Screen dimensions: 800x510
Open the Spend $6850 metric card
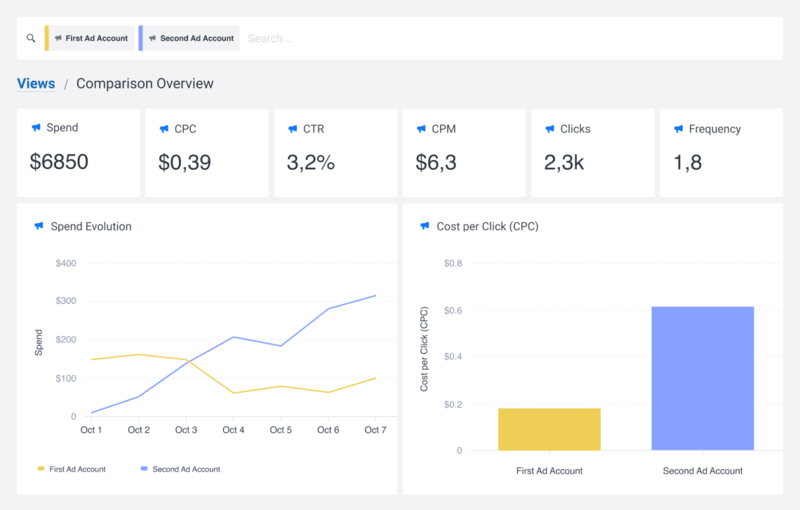pyautogui.click(x=78, y=153)
